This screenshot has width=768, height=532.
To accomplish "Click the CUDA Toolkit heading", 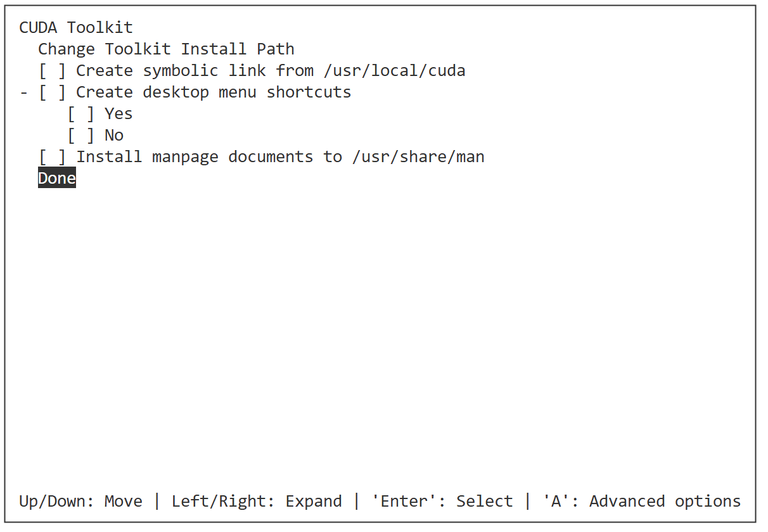I will [76, 28].
